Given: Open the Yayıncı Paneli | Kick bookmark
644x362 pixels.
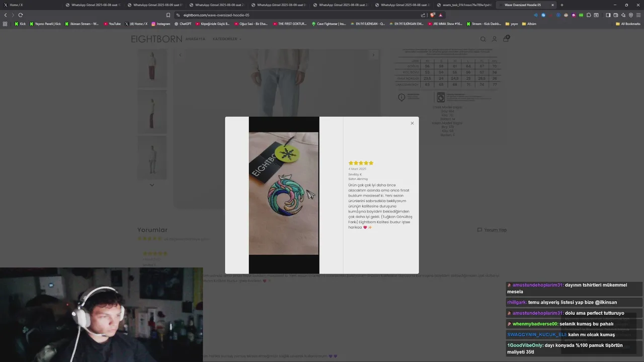Looking at the screenshot, I should coord(45,24).
